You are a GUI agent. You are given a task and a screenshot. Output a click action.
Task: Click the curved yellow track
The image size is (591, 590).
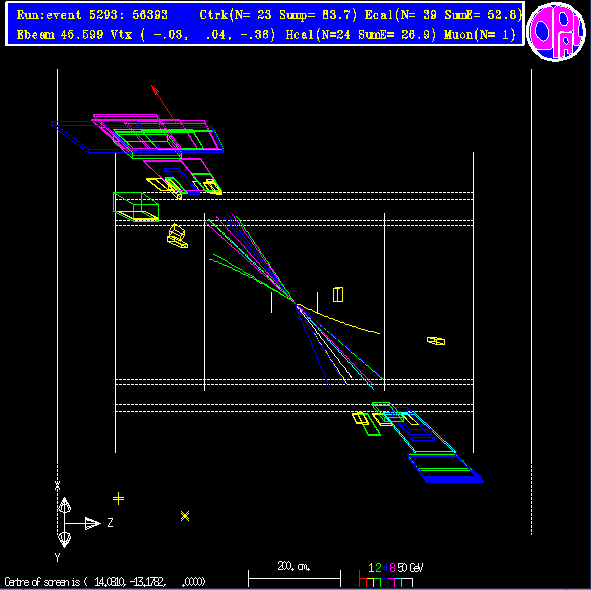point(339,320)
